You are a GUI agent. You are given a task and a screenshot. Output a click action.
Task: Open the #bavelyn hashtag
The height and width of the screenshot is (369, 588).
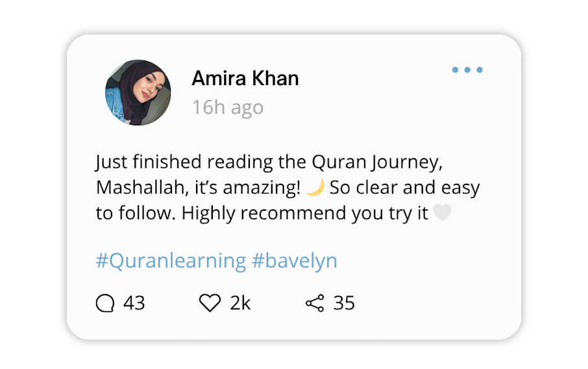coord(294,261)
